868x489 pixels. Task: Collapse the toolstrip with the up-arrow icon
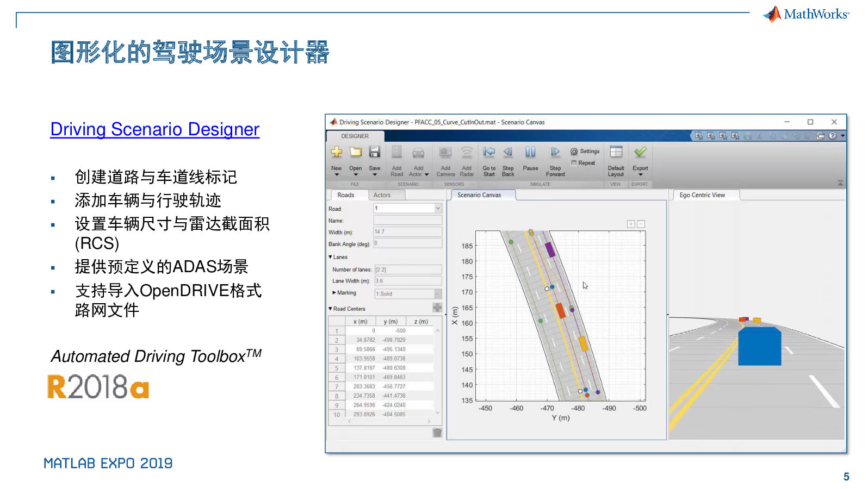[840, 183]
